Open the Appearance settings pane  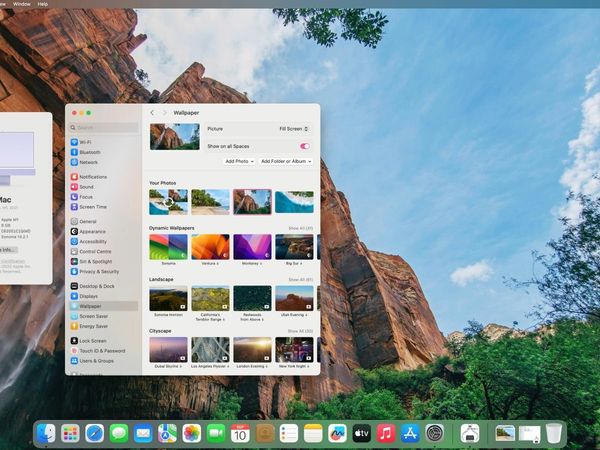point(88,232)
